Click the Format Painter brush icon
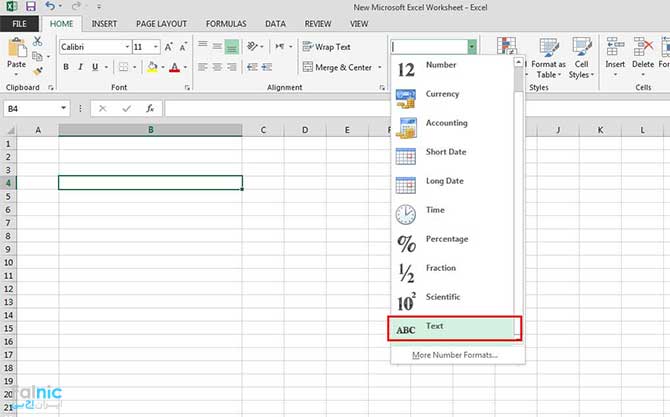Image resolution: width=670 pixels, height=417 pixels. click(38, 70)
